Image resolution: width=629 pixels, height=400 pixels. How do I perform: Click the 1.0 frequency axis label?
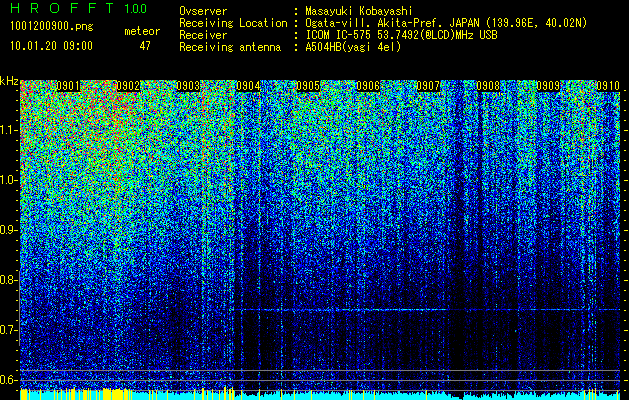8,180
